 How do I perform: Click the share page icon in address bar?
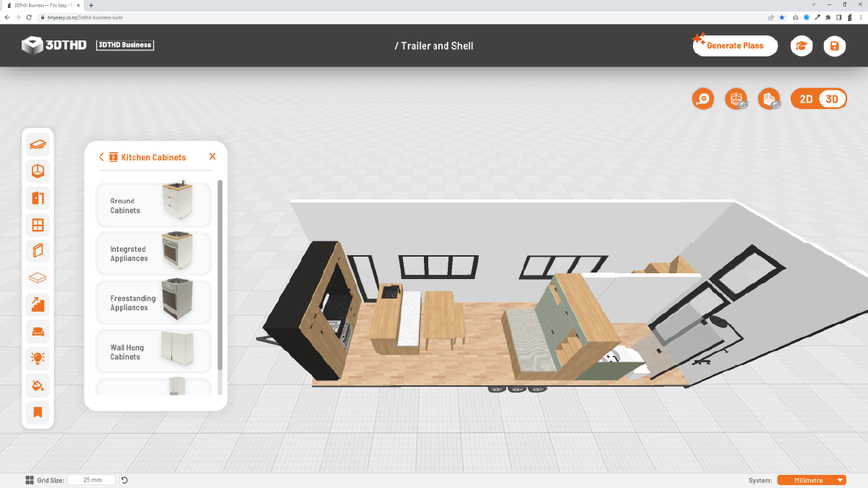point(771,17)
